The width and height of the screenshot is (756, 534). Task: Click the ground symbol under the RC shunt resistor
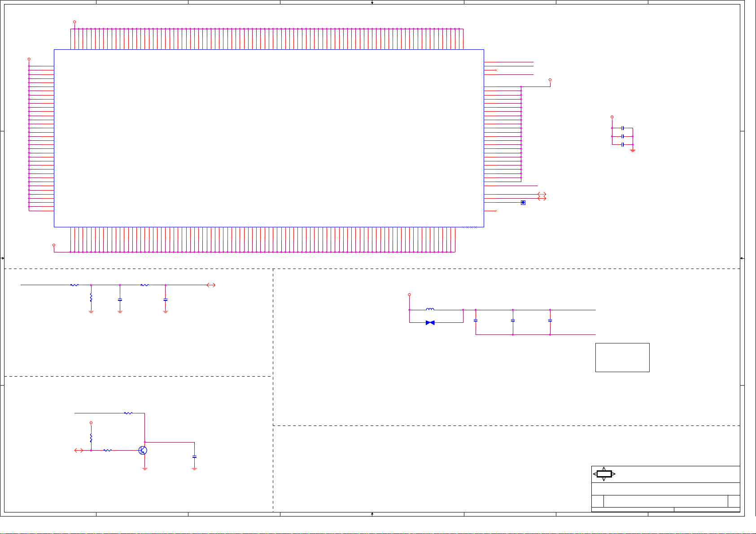[91, 312]
